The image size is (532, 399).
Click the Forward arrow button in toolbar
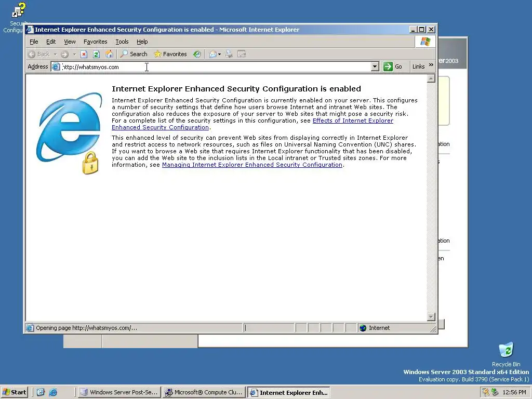(64, 54)
